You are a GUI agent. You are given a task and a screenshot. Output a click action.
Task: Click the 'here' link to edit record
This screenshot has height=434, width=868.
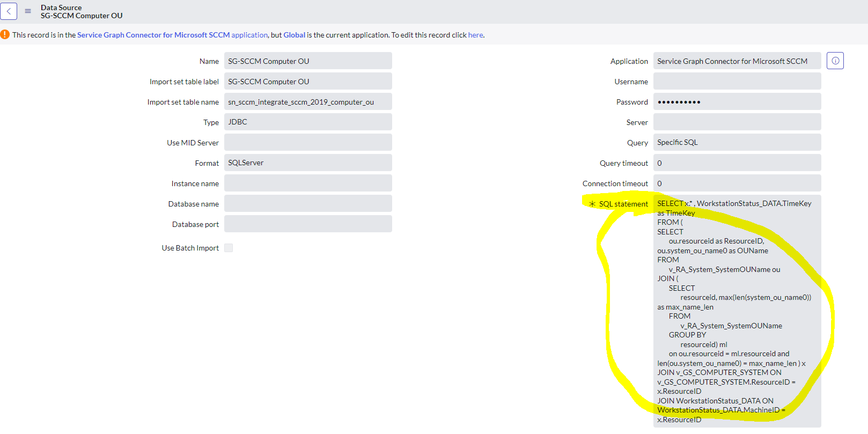click(475, 35)
